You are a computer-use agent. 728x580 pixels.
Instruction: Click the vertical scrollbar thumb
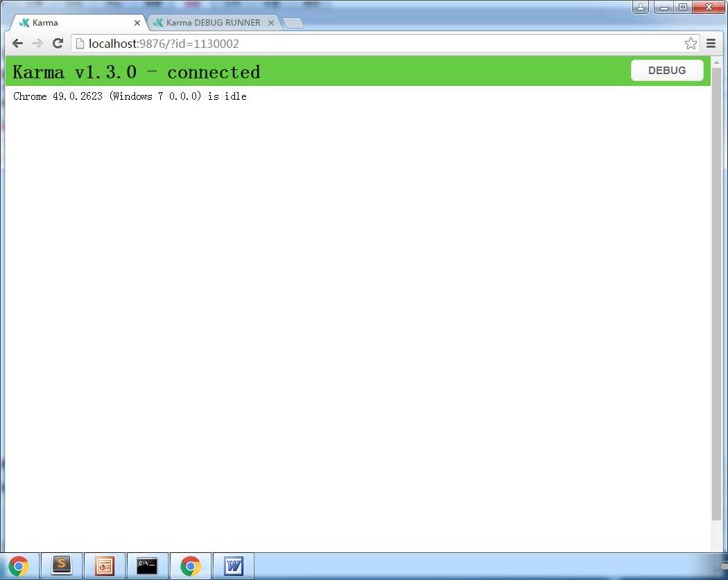point(716,295)
